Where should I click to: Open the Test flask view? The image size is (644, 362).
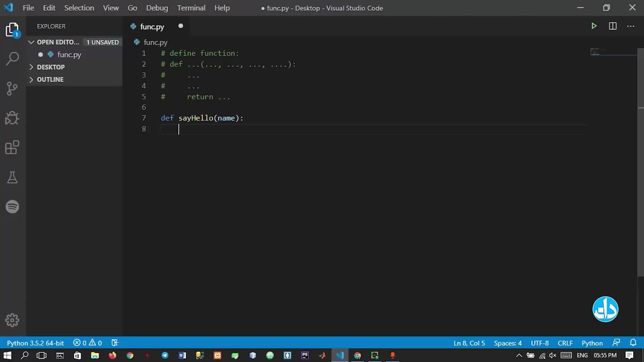coord(12,177)
